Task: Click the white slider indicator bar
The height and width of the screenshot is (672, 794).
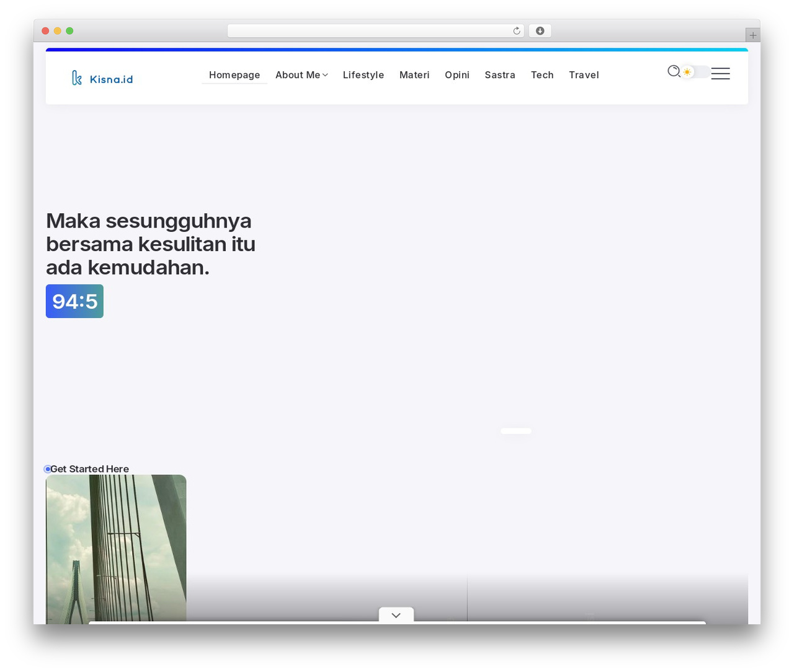Action: click(x=516, y=431)
